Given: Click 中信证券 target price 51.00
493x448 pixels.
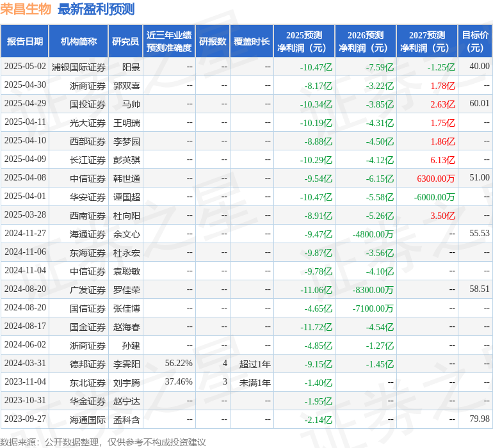Looking at the screenshot, I should pyautogui.click(x=479, y=178).
